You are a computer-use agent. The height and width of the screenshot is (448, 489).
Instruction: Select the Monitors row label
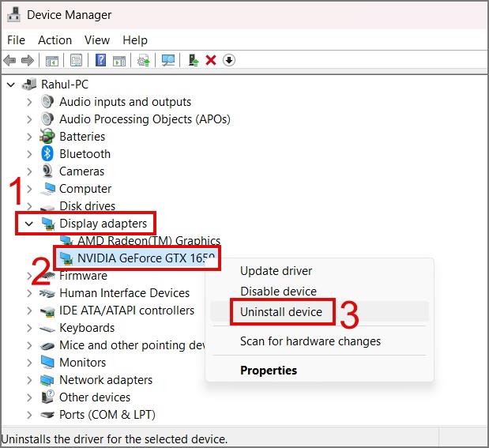83,363
